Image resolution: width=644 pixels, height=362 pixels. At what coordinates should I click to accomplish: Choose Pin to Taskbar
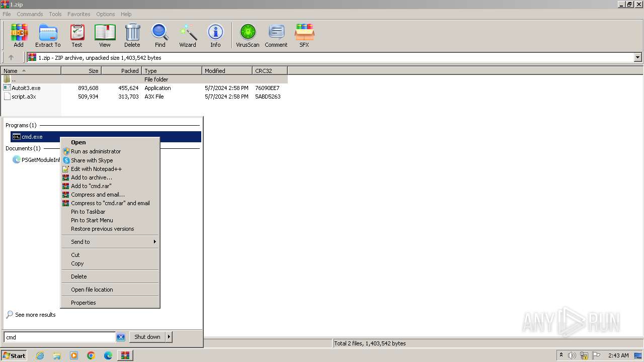(x=110, y=212)
